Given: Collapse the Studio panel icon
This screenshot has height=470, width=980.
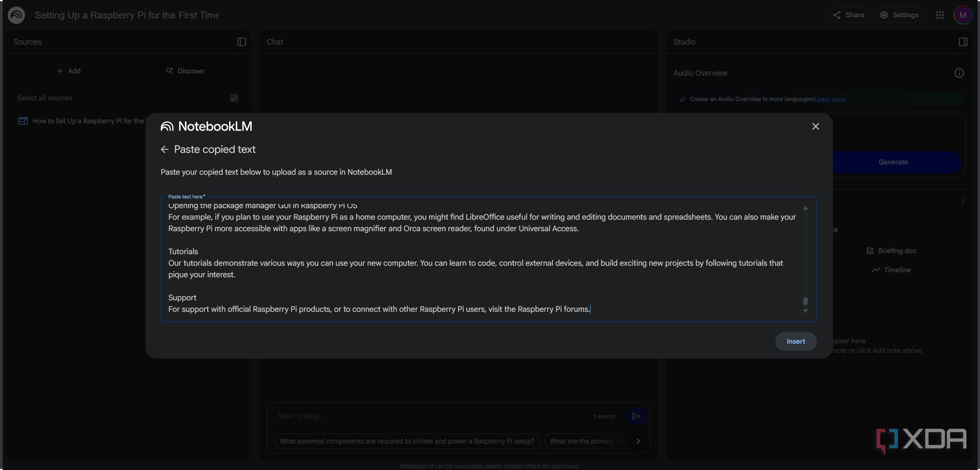Looking at the screenshot, I should tap(963, 42).
